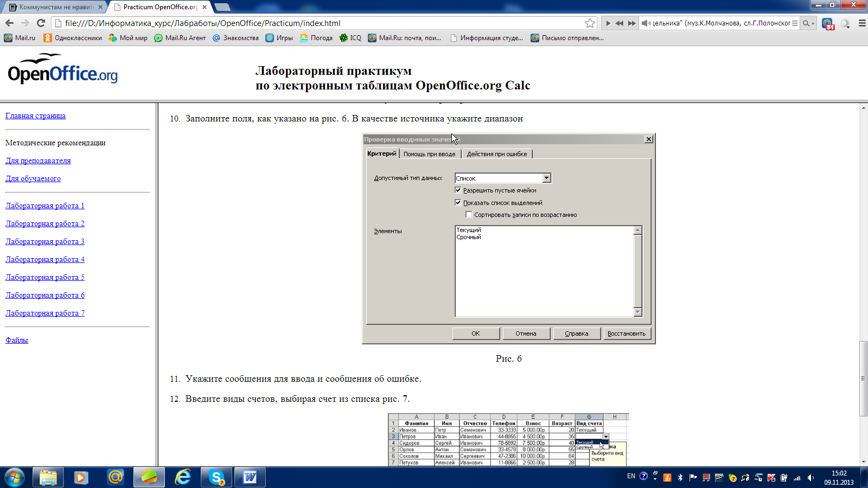Click play in the music player toolbar

coord(608,23)
